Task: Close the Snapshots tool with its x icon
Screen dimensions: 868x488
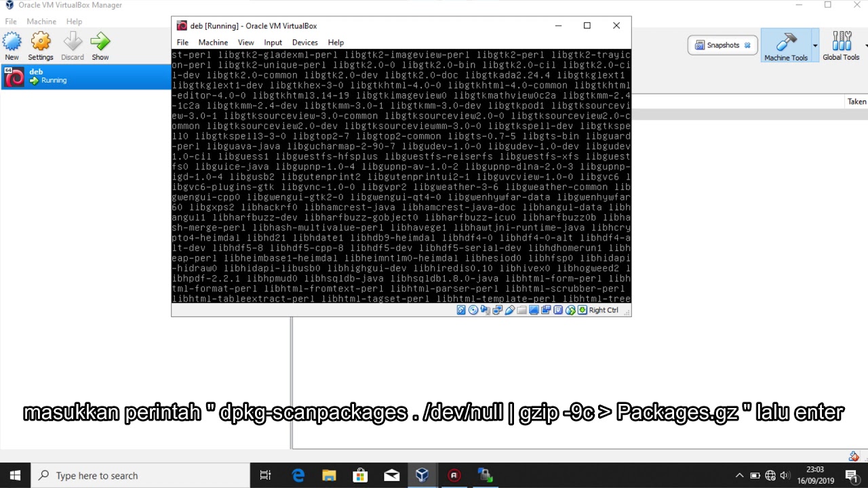Action: point(747,45)
